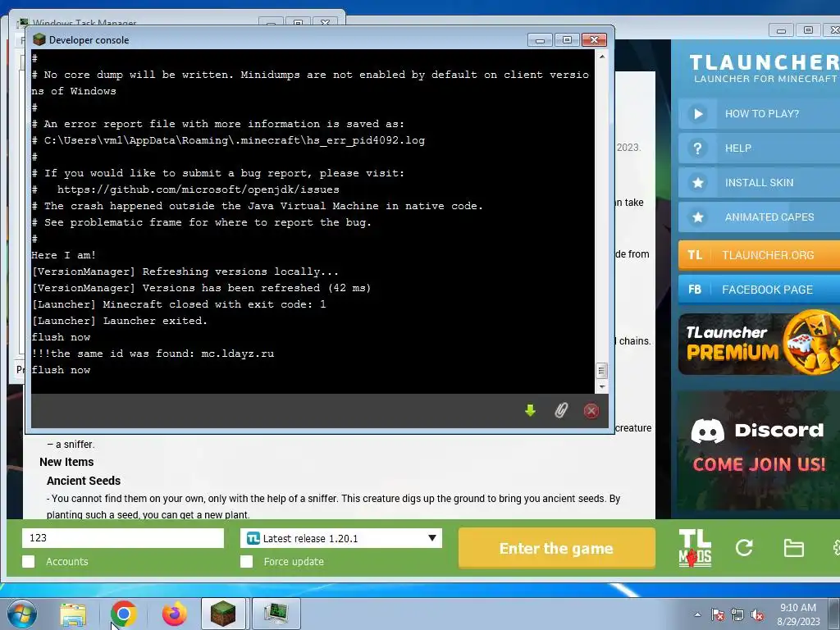
Task: Click the console scrollbar thumb
Action: (x=601, y=371)
